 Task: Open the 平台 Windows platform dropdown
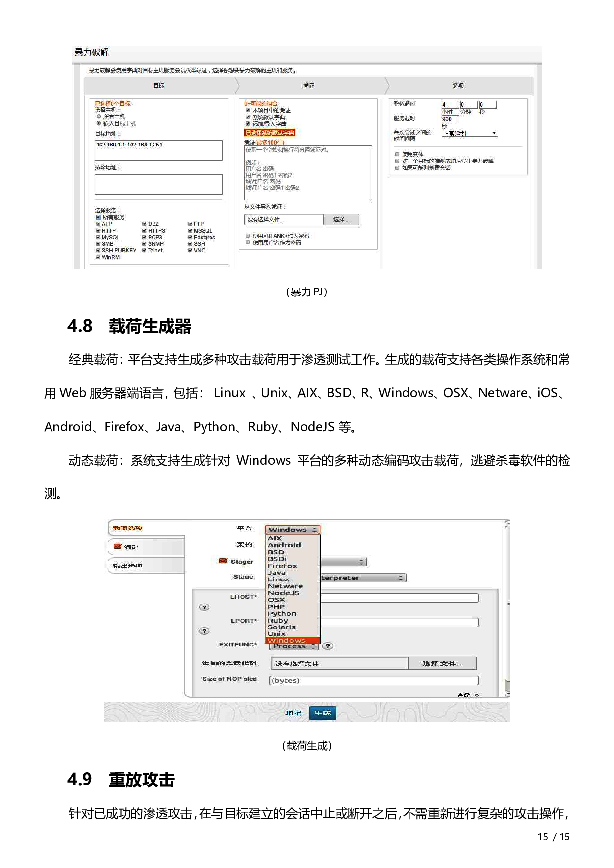pos(293,530)
